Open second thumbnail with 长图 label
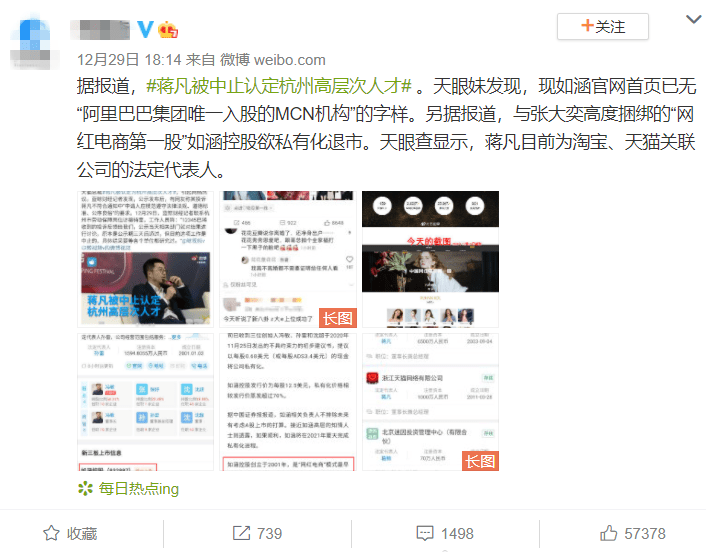Screen dimensions: 706x552 (288, 259)
